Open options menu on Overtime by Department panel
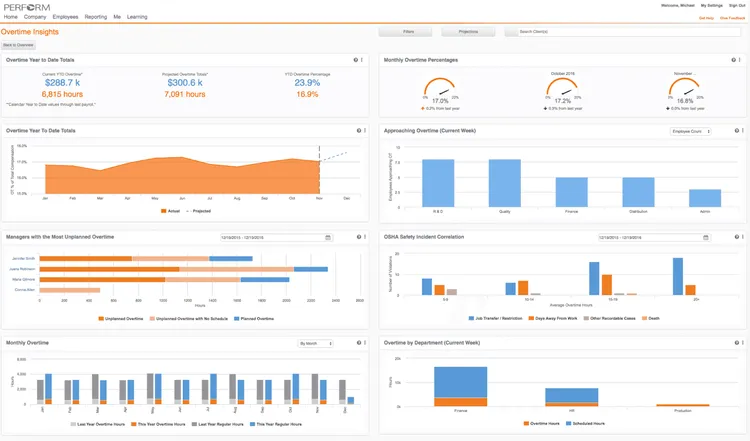The image size is (750, 441). (741, 343)
